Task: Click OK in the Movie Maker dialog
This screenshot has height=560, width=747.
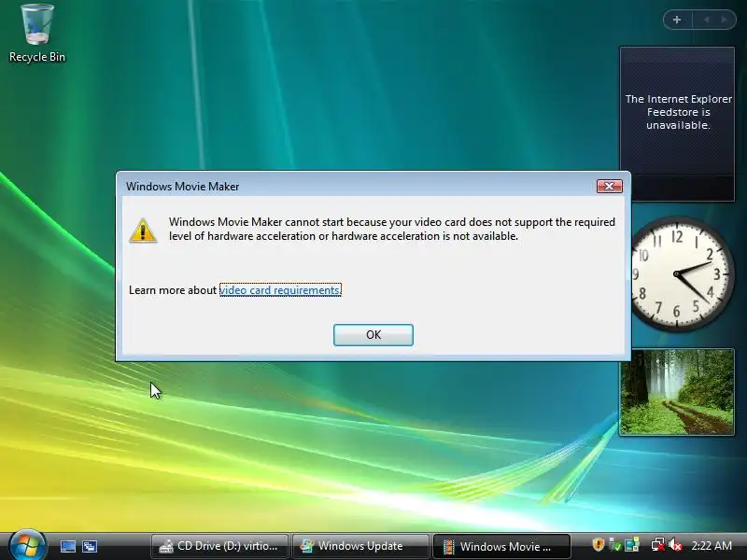Action: pos(373,335)
